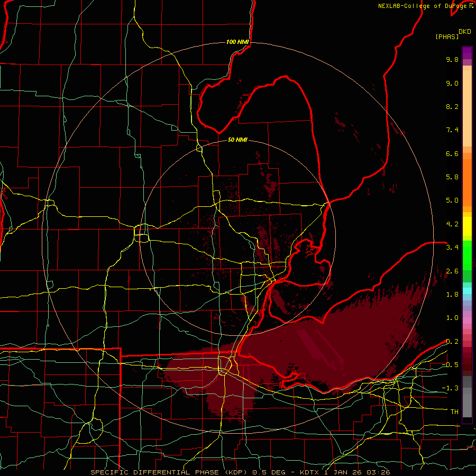Screen dimensions: 476x476
Task: Click the 8.2 scale value
Action: coord(452,106)
